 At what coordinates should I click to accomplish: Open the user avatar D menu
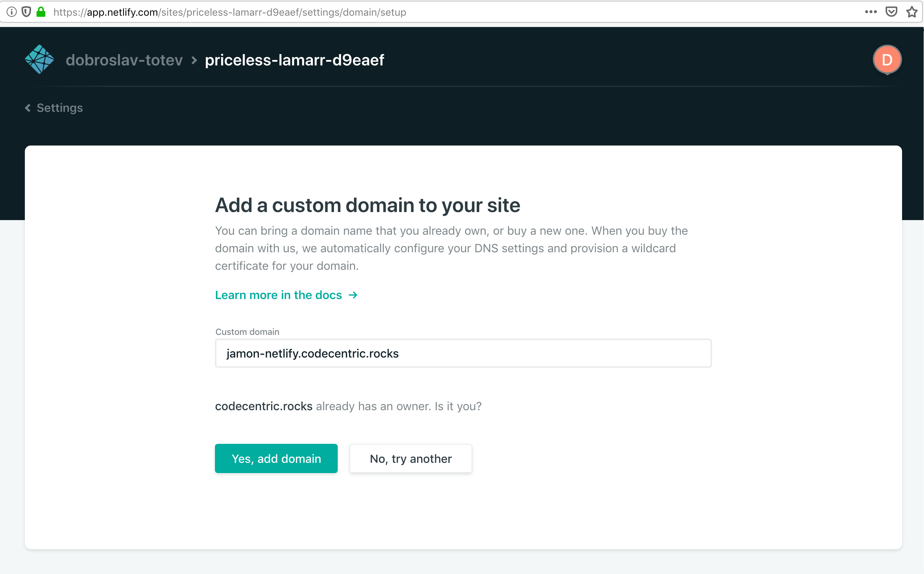pos(887,60)
